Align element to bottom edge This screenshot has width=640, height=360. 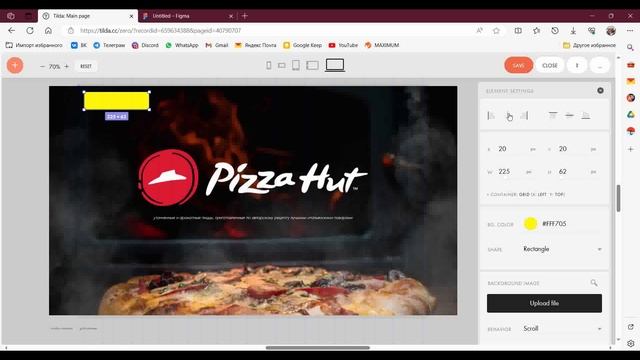586,116
